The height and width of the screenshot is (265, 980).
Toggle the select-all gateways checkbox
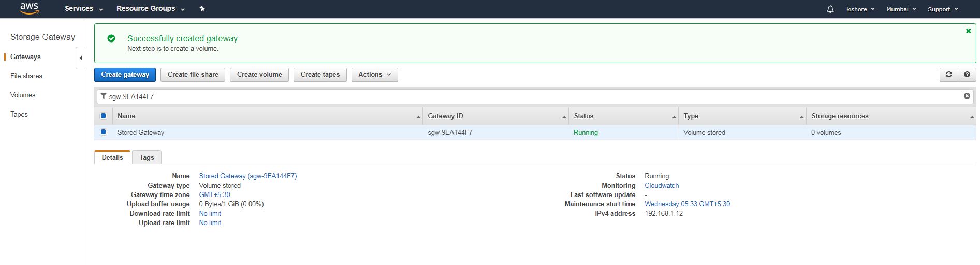tap(103, 116)
